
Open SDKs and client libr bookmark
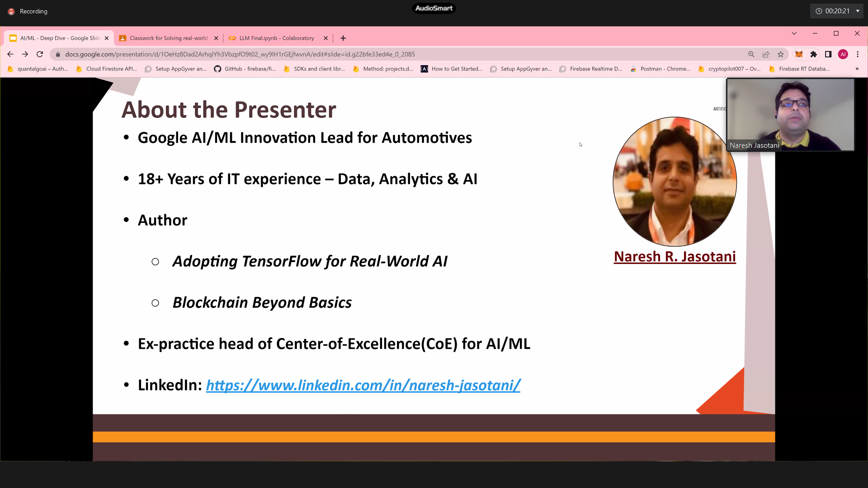pyautogui.click(x=314, y=69)
